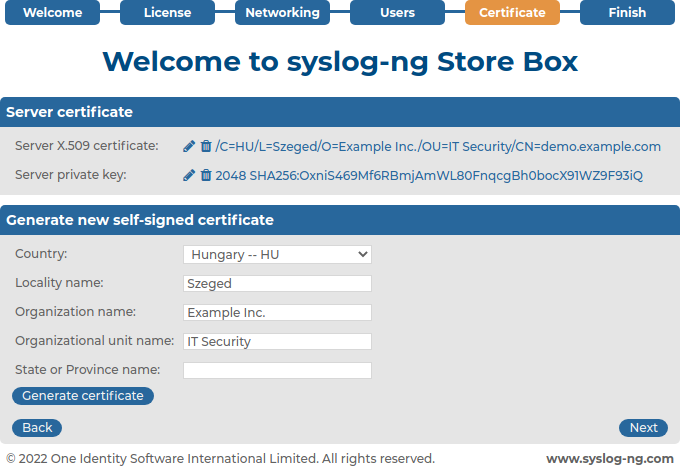Delete the Server X.509 certificate trash icon
Image resolution: width=680 pixels, height=467 pixels.
tap(206, 147)
